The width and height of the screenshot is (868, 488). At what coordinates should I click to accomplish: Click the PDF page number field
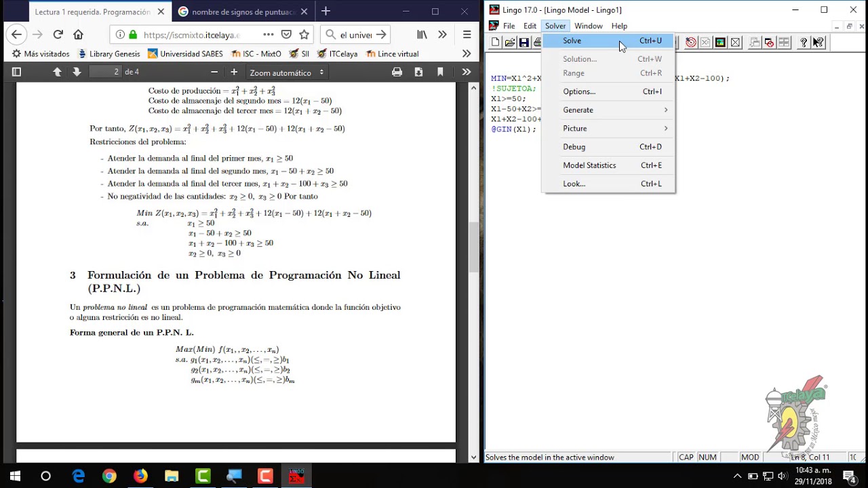click(x=104, y=72)
